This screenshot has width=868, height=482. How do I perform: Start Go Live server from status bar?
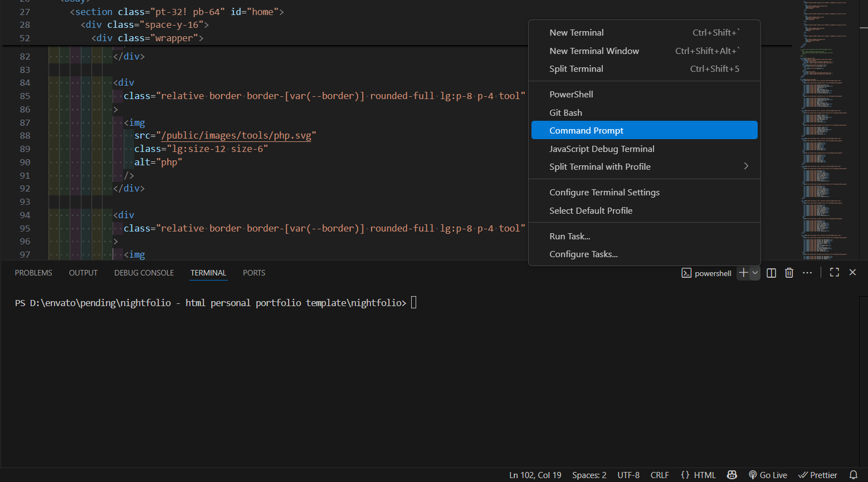click(x=768, y=475)
